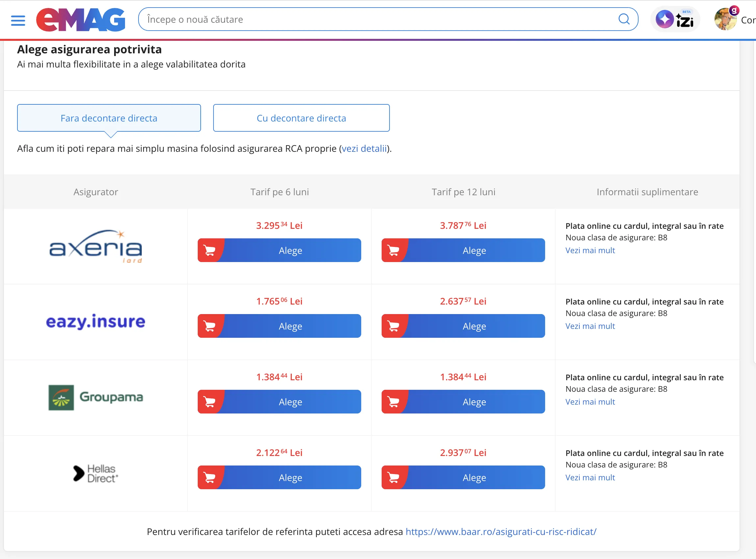Click the subtitle about 'valabilitatea dorita'
This screenshot has height=559, width=756.
point(131,64)
